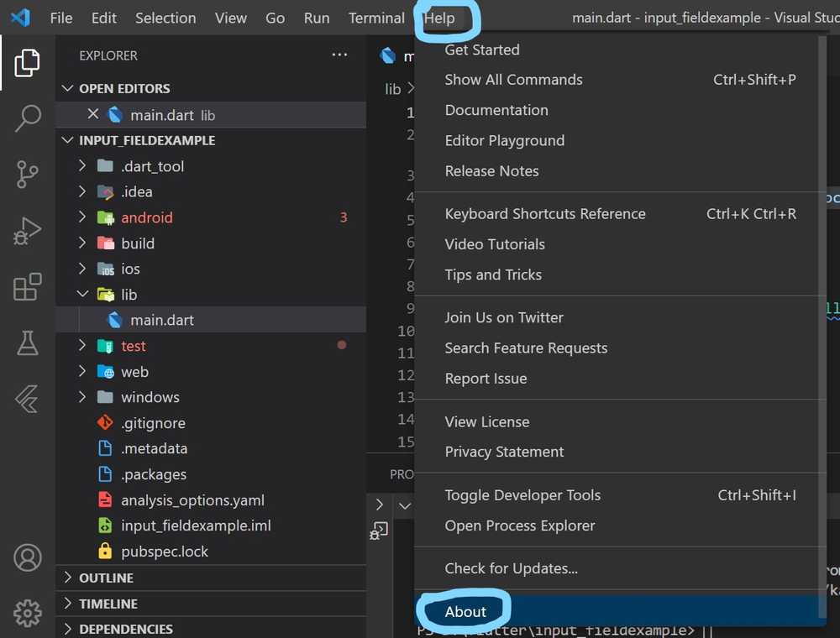This screenshot has width=840, height=638.
Task: Collapse the INPUT_FIELDEXAMPLE project section
Action: (x=67, y=139)
